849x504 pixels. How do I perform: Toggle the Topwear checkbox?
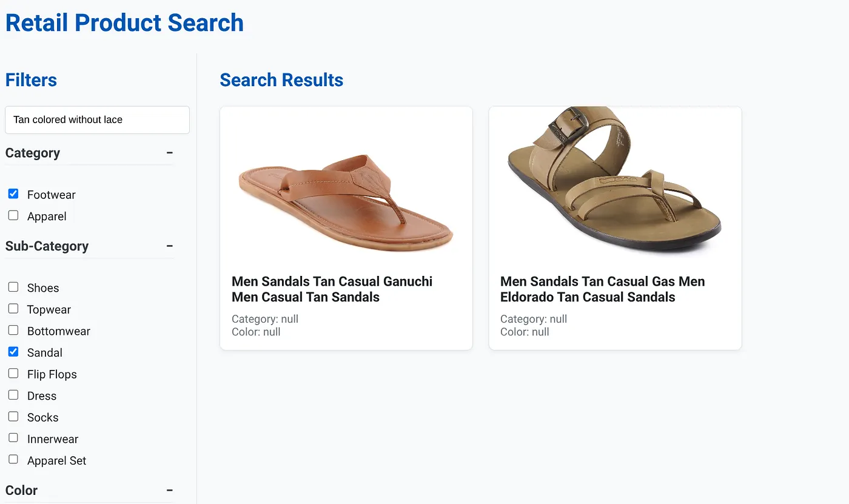pos(13,309)
